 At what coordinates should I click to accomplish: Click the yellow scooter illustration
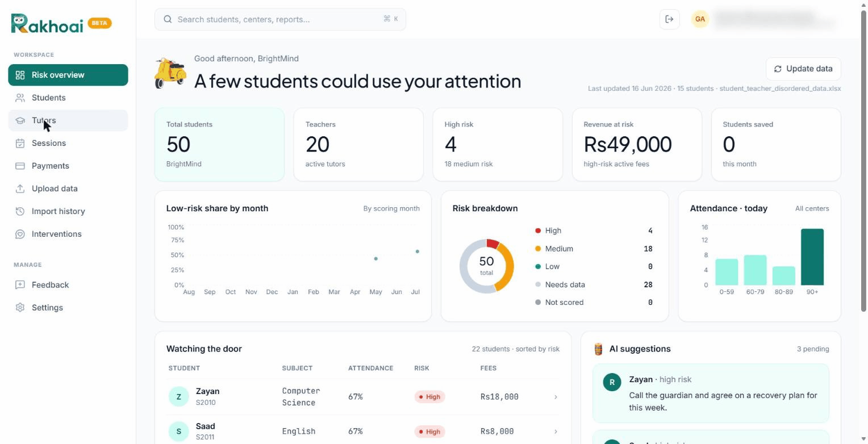170,73
